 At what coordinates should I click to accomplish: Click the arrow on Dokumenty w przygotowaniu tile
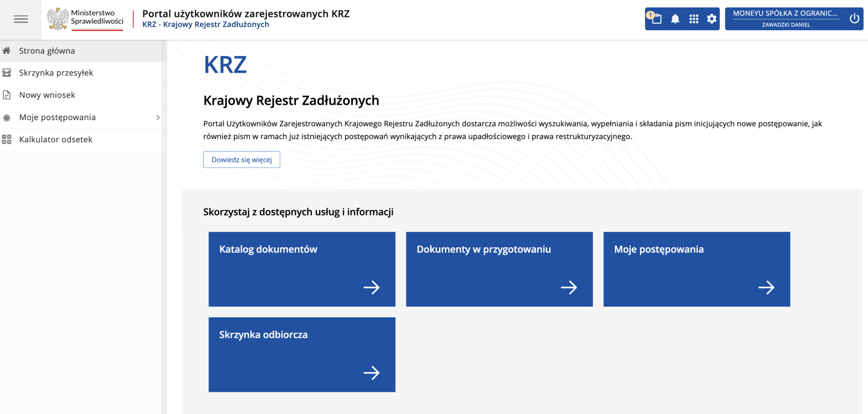click(569, 288)
